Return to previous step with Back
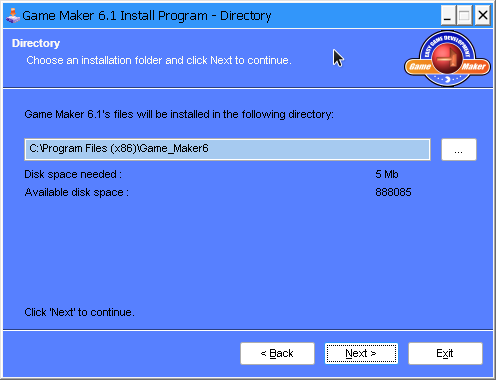 tap(277, 353)
